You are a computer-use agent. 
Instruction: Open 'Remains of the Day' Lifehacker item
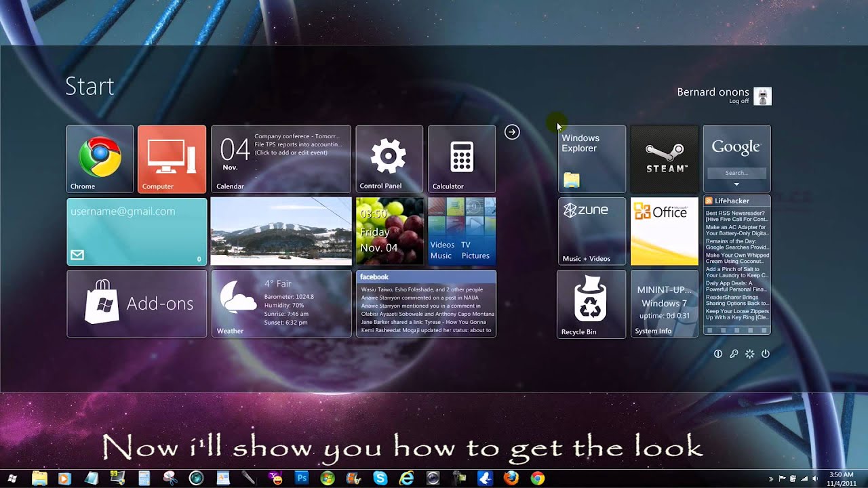pos(736,244)
